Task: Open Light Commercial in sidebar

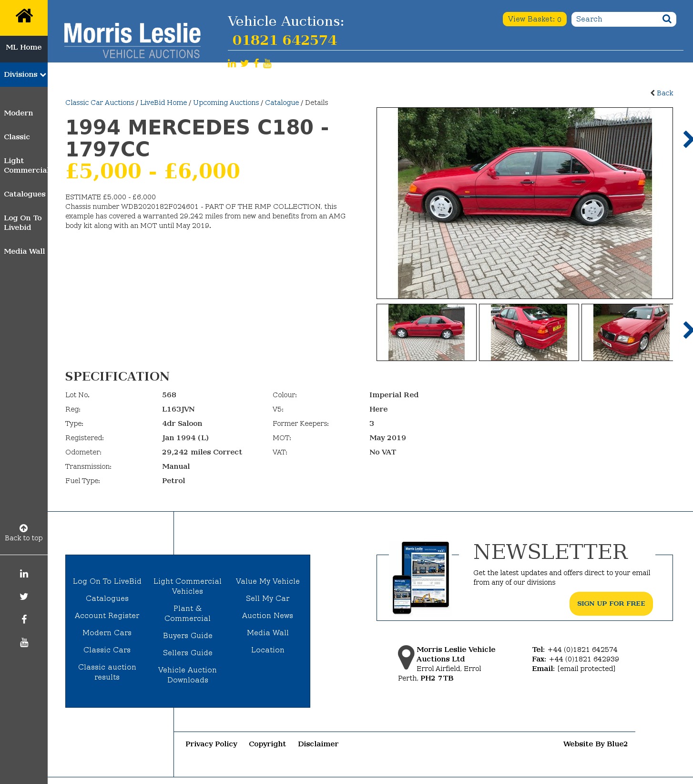Action: (26, 165)
